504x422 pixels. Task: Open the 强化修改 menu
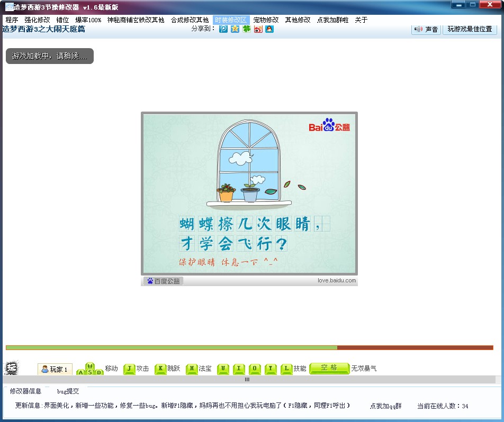pyautogui.click(x=37, y=20)
